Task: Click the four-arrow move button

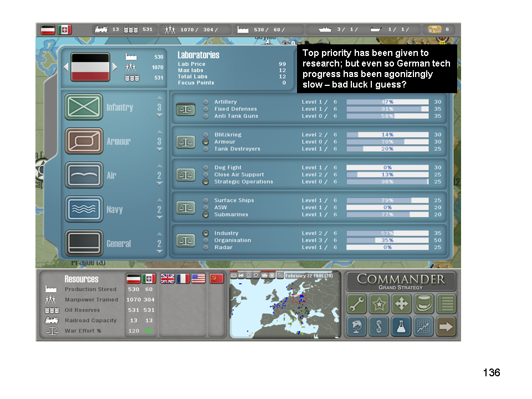Action: point(401,304)
